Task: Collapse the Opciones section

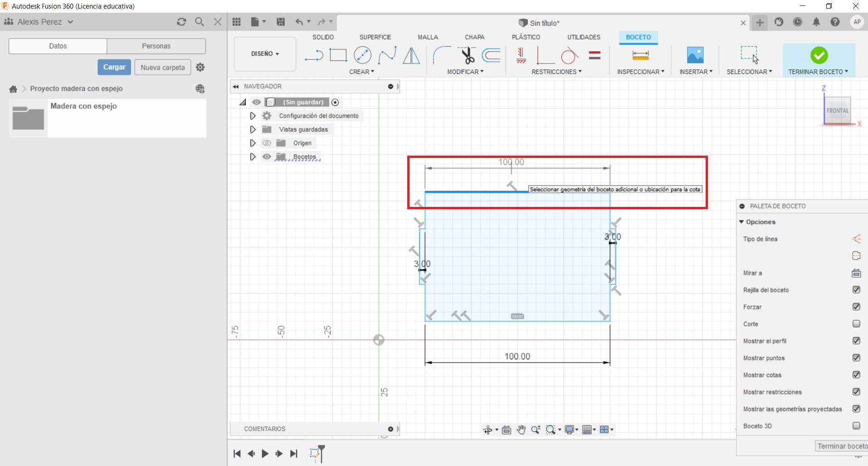Action: click(741, 222)
